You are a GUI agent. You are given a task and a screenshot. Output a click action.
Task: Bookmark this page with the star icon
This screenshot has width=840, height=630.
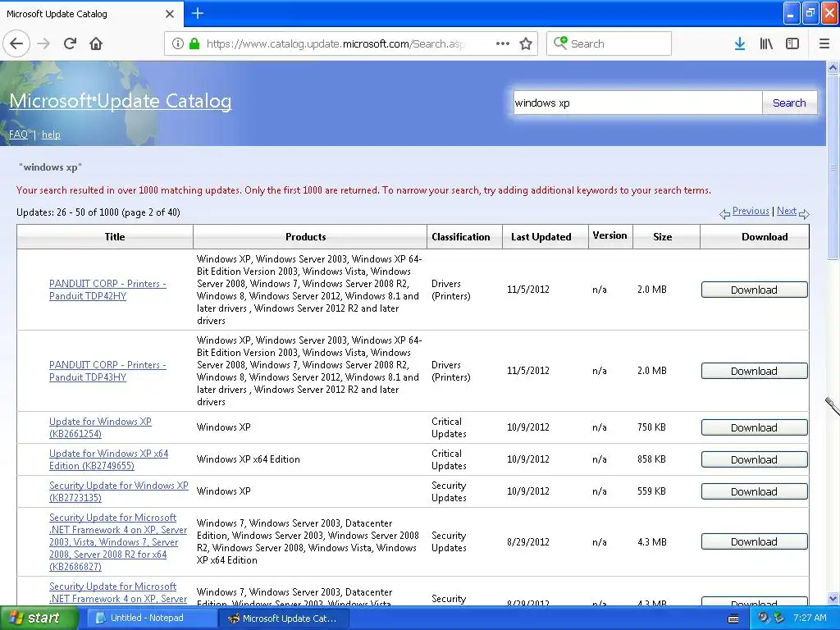(x=526, y=43)
